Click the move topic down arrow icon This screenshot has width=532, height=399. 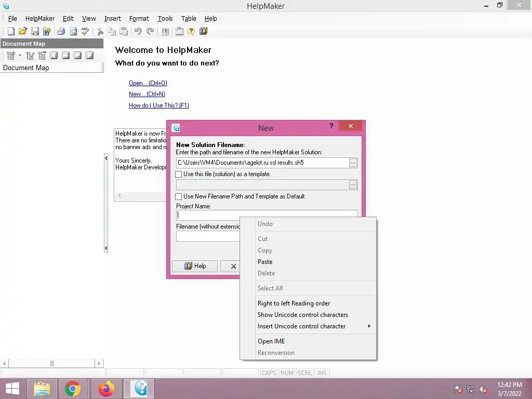tap(78, 55)
